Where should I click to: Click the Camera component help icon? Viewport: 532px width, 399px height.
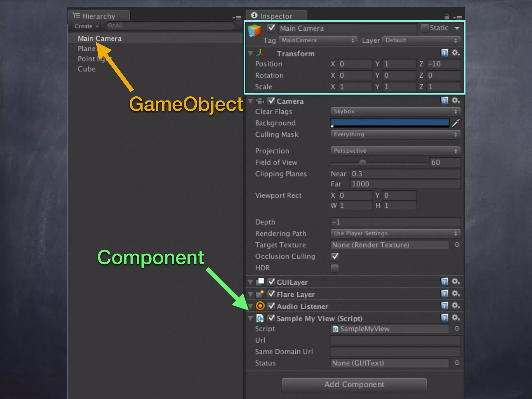[444, 101]
